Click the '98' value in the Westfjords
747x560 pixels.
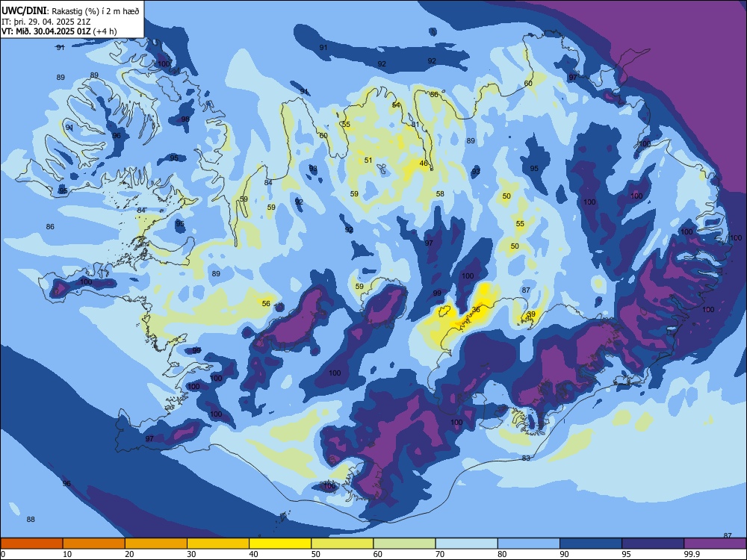coord(185,119)
